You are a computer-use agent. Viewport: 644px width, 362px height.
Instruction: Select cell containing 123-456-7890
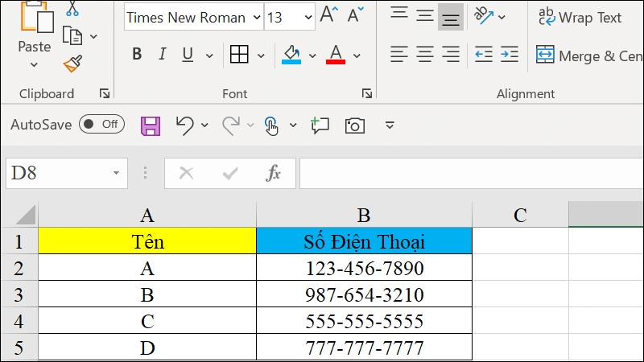364,268
